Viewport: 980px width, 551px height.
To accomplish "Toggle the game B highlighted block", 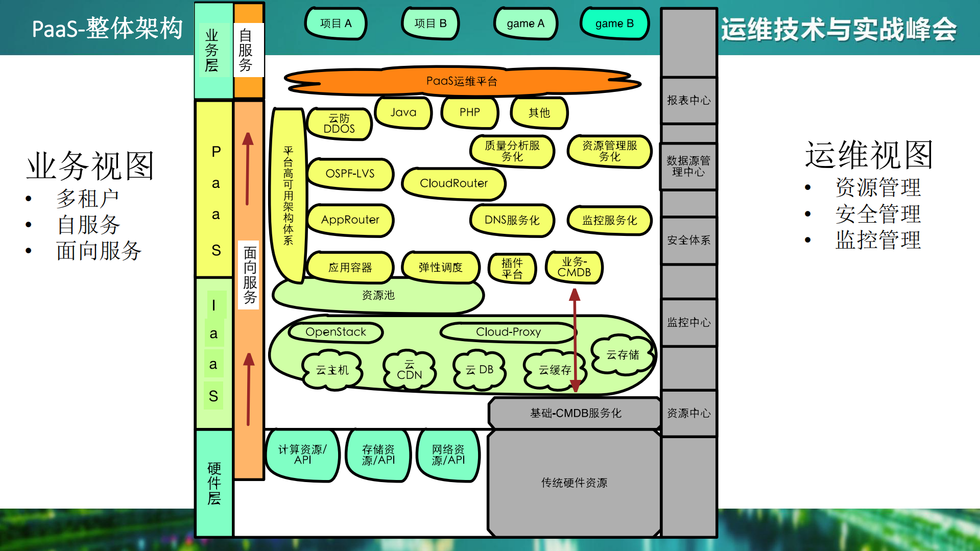I will point(614,23).
